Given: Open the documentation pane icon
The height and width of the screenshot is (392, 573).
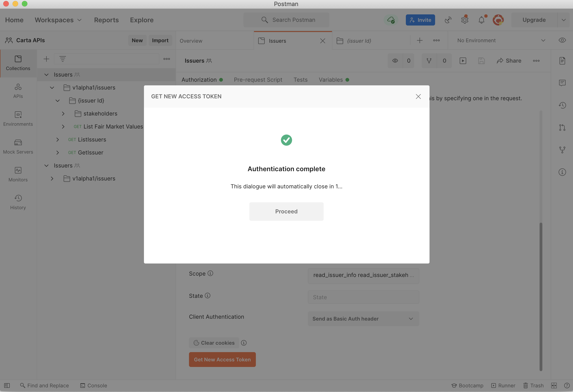Looking at the screenshot, I should point(562,61).
